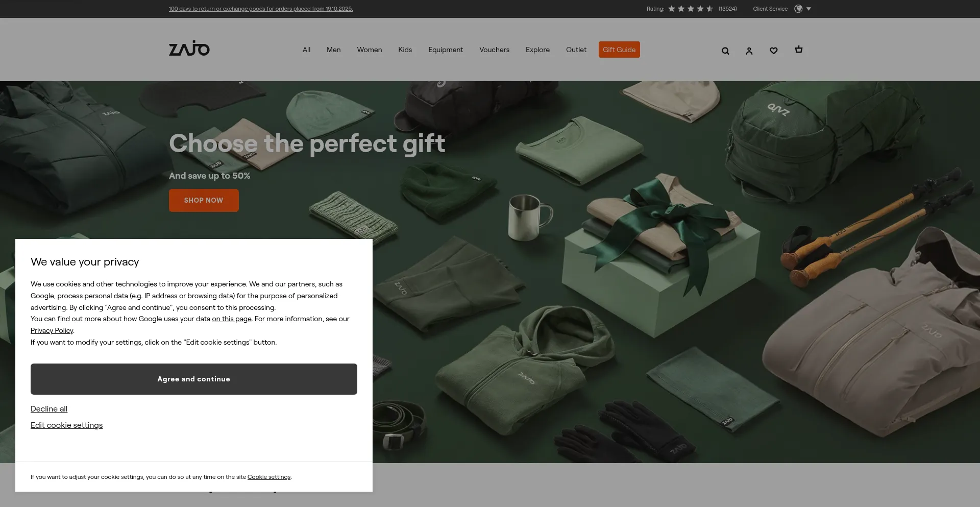
Task: Choose Decline all cookies
Action: [49, 409]
